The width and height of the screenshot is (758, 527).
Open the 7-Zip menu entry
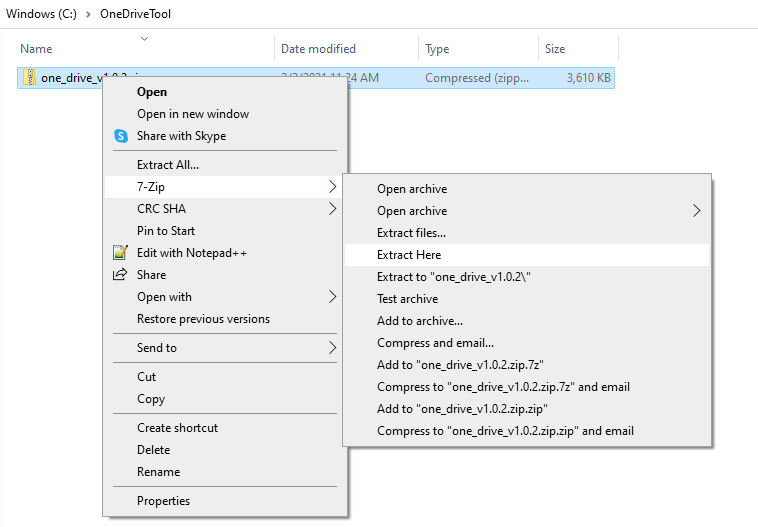click(225, 187)
